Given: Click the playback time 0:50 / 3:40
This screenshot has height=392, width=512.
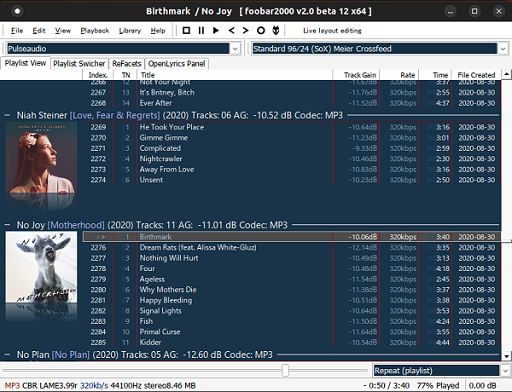Looking at the screenshot, I should coord(386,386).
